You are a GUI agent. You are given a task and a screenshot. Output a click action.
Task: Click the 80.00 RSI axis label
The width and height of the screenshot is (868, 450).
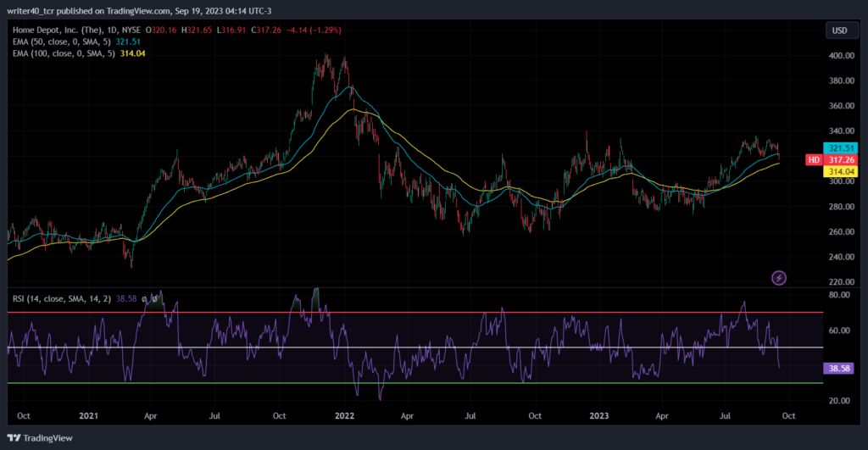(839, 294)
